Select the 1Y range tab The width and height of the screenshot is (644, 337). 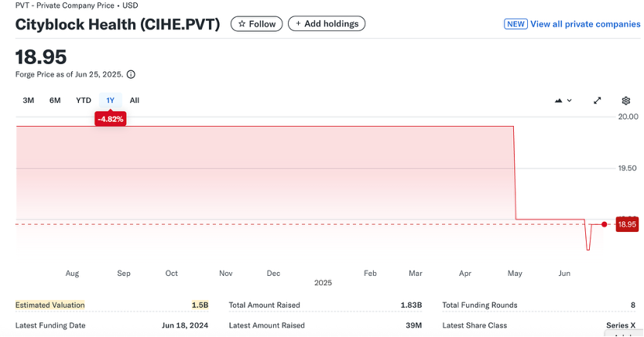(111, 100)
